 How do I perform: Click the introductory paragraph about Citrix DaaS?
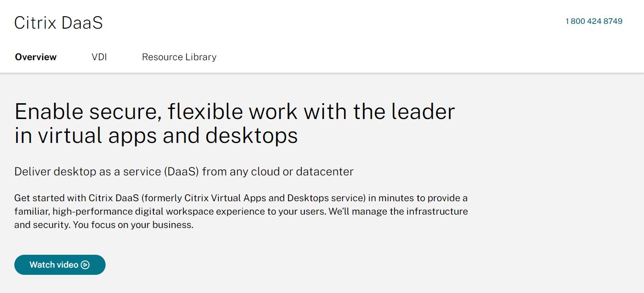pyautogui.click(x=241, y=211)
